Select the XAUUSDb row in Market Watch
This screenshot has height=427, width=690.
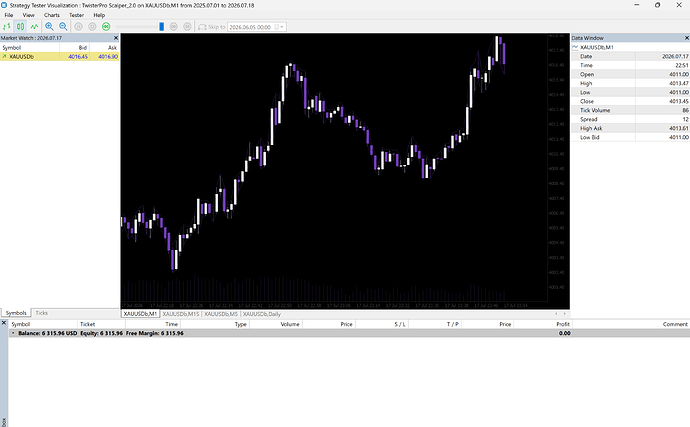pos(59,57)
